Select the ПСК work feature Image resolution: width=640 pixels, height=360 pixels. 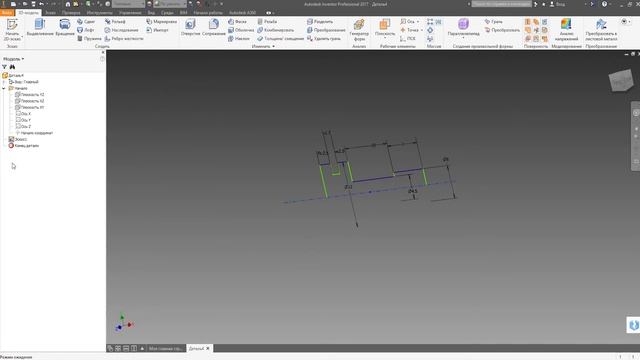408,39
